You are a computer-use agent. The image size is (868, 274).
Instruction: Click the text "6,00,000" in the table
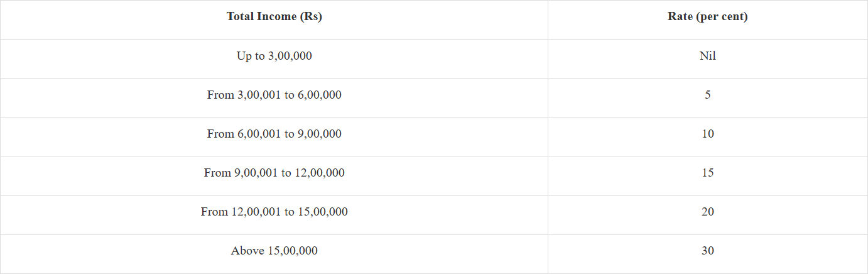(x=320, y=95)
